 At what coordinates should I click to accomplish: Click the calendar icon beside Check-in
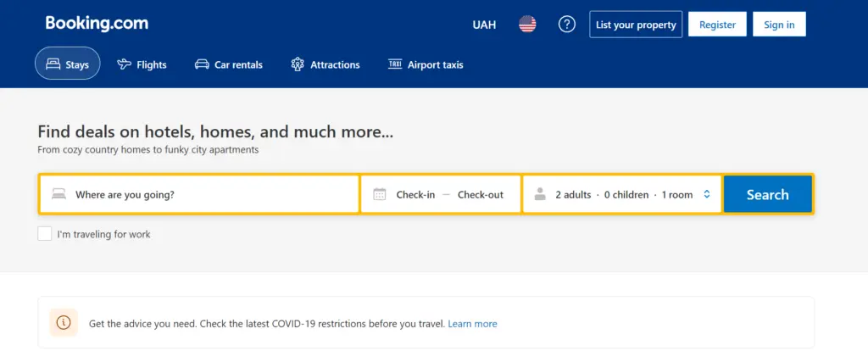[380, 194]
